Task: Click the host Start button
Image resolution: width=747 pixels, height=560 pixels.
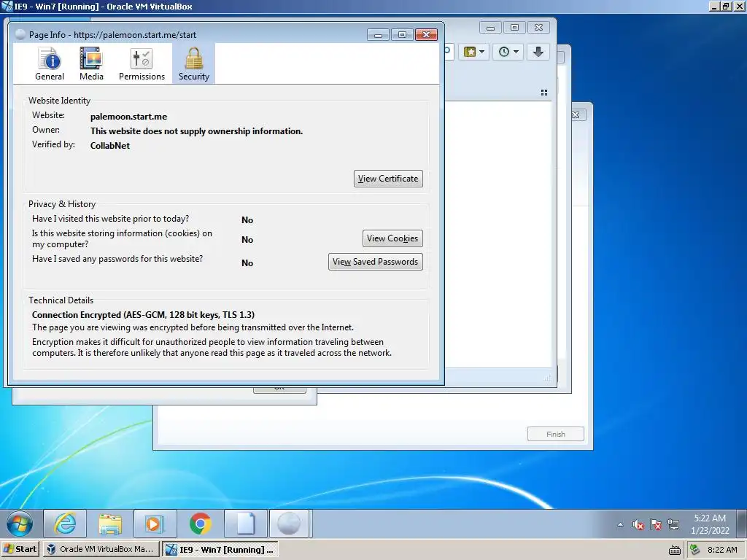Action: click(x=20, y=549)
